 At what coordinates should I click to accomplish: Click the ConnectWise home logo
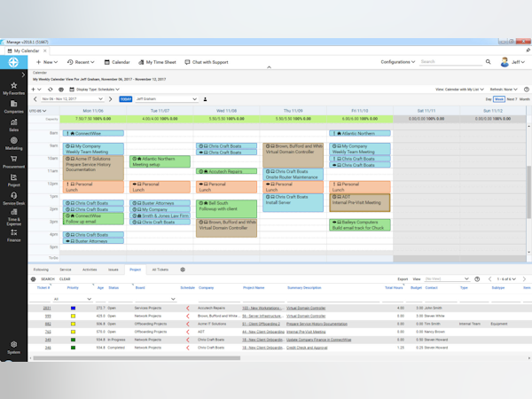click(x=13, y=62)
